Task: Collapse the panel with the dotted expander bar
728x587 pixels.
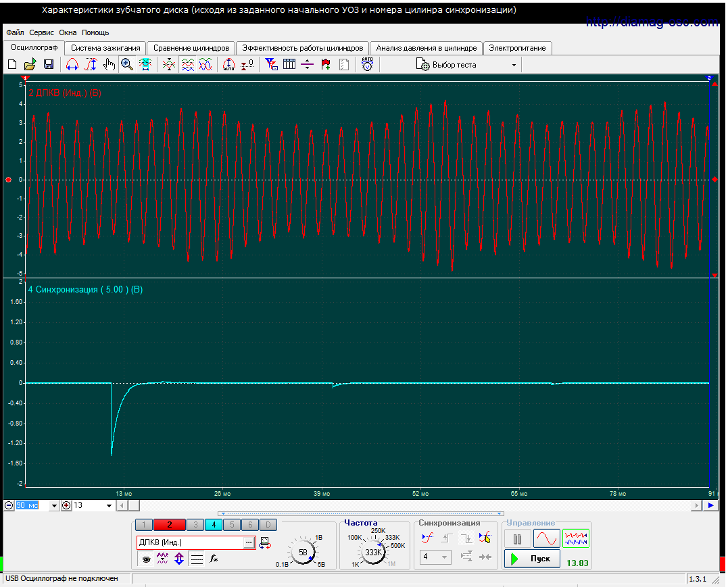Action: click(x=362, y=513)
